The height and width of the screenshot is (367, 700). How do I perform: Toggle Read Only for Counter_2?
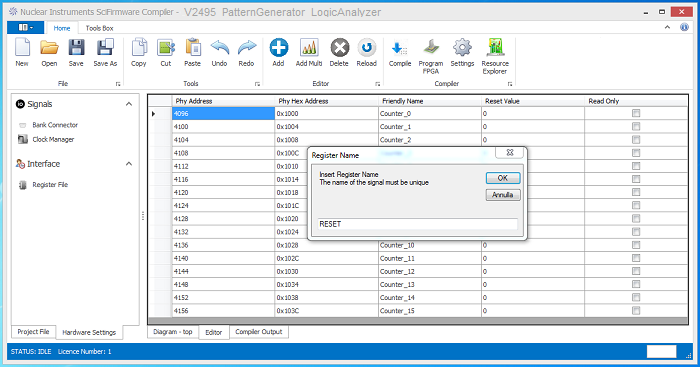636,140
